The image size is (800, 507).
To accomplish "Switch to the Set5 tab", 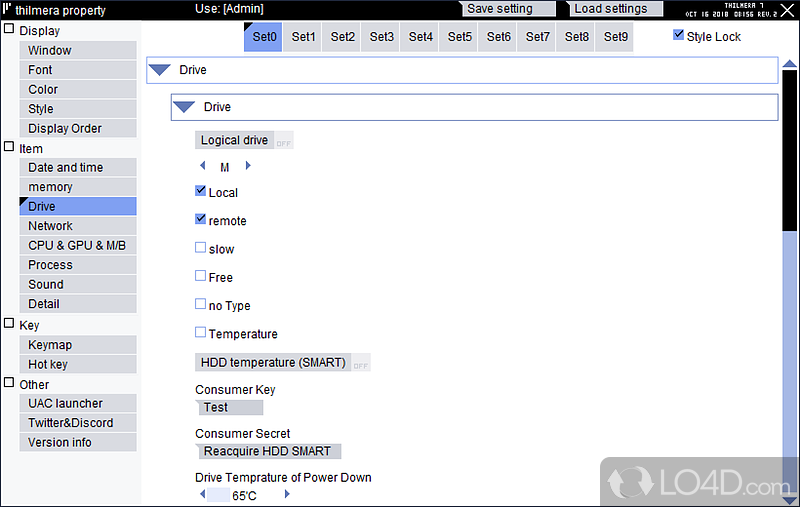I will pos(459,37).
